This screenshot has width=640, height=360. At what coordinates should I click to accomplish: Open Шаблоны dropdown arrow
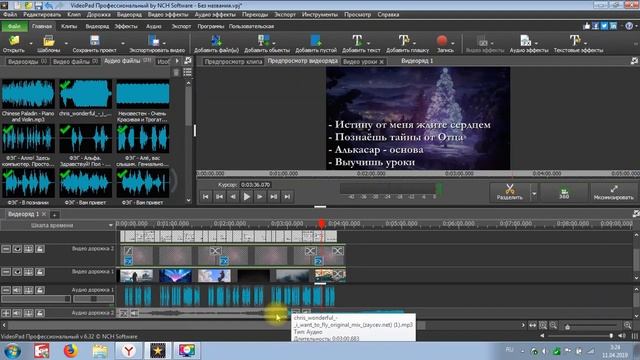pos(66,43)
